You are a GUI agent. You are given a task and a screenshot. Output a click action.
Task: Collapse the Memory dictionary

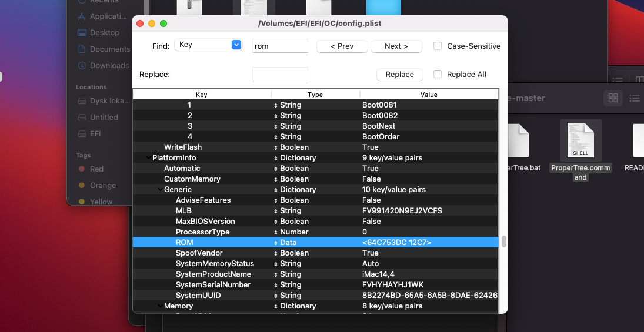160,306
